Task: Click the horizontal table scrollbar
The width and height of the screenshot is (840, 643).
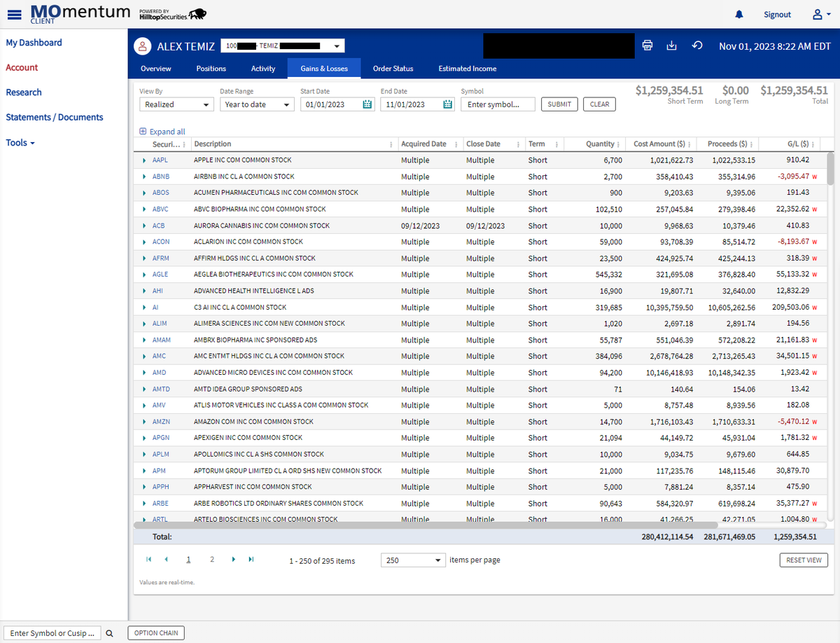Action: (425, 524)
